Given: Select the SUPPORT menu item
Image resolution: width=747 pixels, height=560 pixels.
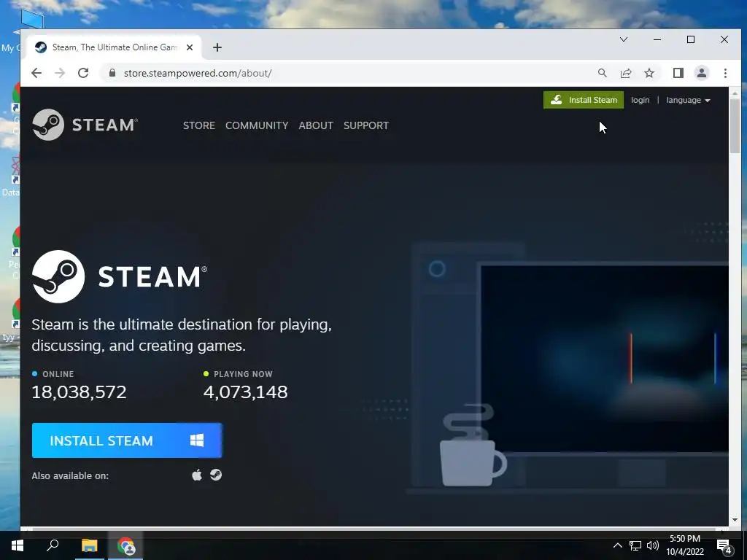Looking at the screenshot, I should 366,125.
